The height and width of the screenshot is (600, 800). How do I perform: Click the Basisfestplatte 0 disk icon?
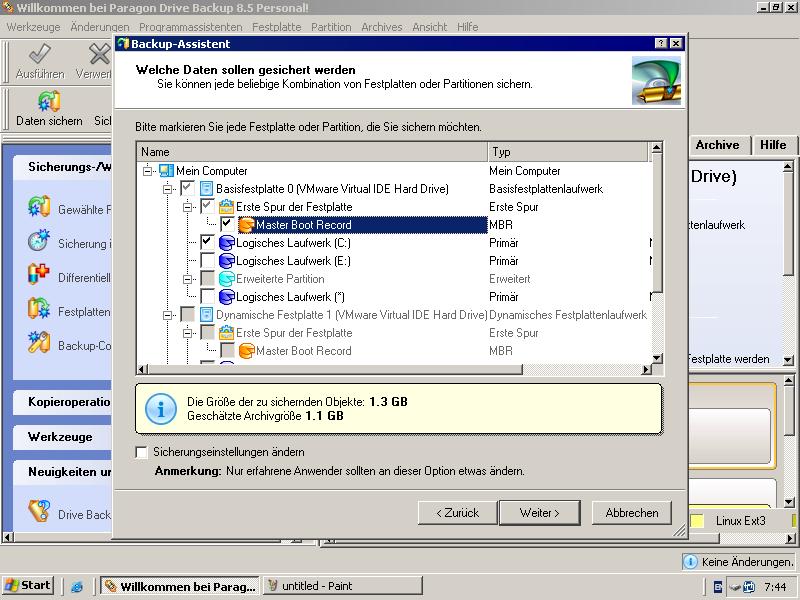coord(206,189)
